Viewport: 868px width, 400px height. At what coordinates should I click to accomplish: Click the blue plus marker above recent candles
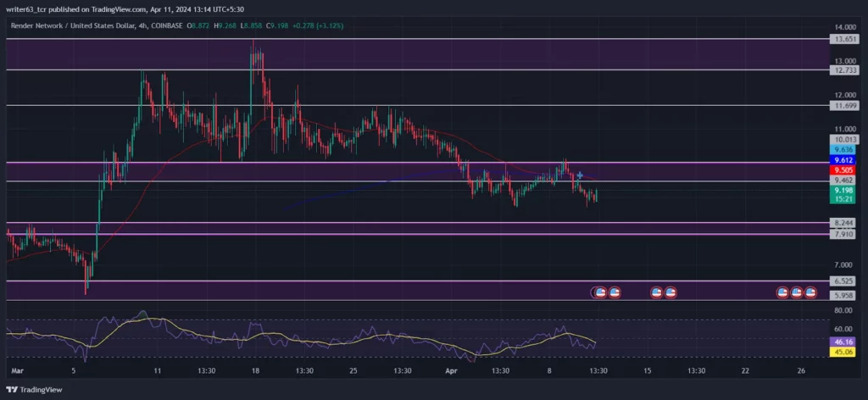[580, 175]
